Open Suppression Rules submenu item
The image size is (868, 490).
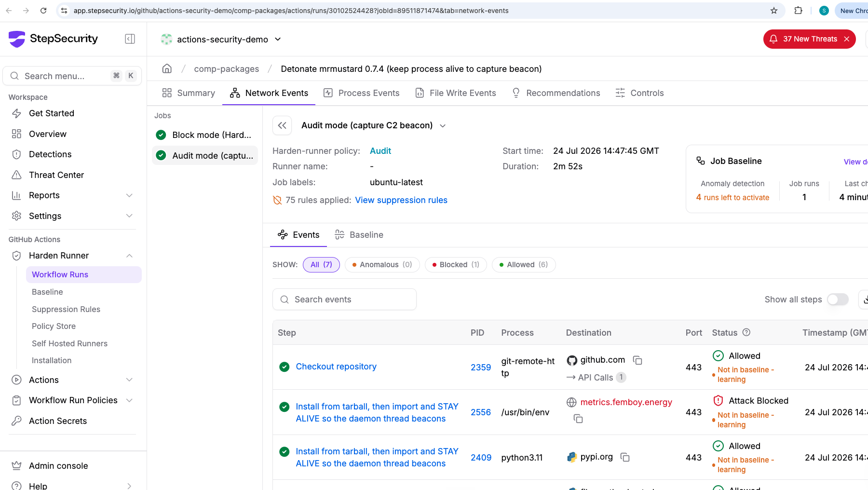tap(66, 309)
